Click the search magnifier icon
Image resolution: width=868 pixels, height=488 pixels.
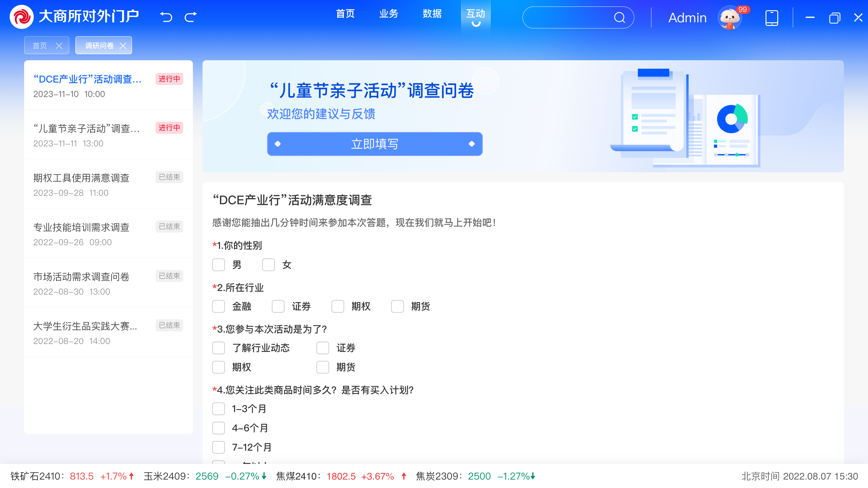619,17
